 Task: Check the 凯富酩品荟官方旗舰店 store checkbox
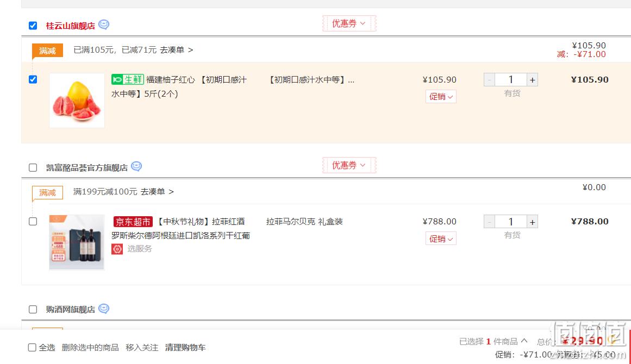(33, 167)
